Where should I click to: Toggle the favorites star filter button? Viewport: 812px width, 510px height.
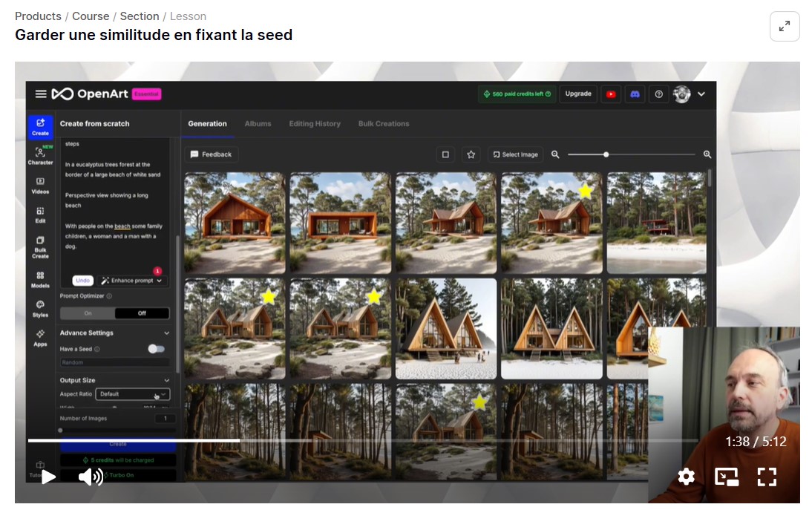click(x=471, y=154)
